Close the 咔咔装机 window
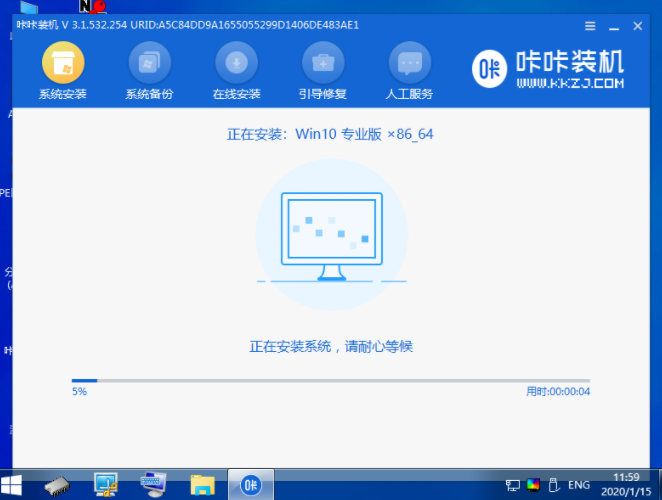This screenshot has height=500, width=662. (x=638, y=26)
